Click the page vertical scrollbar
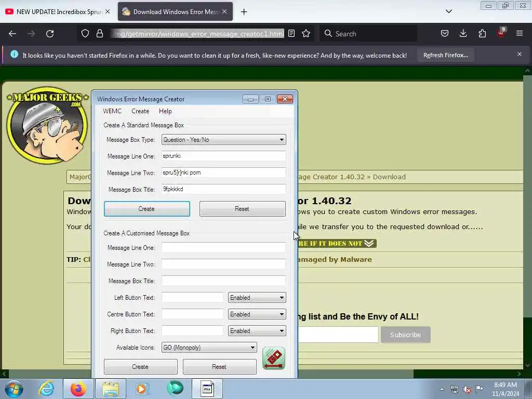The image size is (532, 399). pyautogui.click(x=527, y=219)
